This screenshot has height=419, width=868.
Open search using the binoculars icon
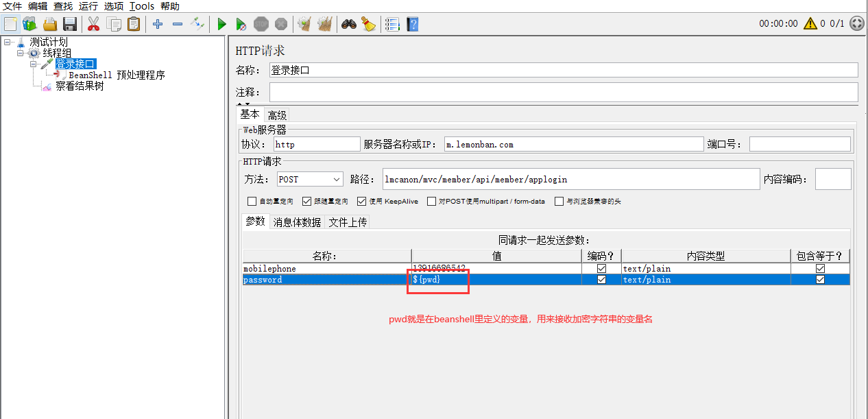[x=348, y=23]
